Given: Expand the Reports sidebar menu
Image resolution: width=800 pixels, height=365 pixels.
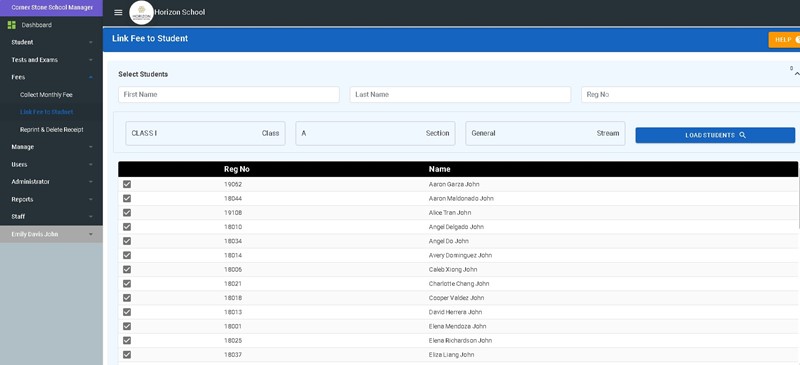Looking at the screenshot, I should click(51, 200).
